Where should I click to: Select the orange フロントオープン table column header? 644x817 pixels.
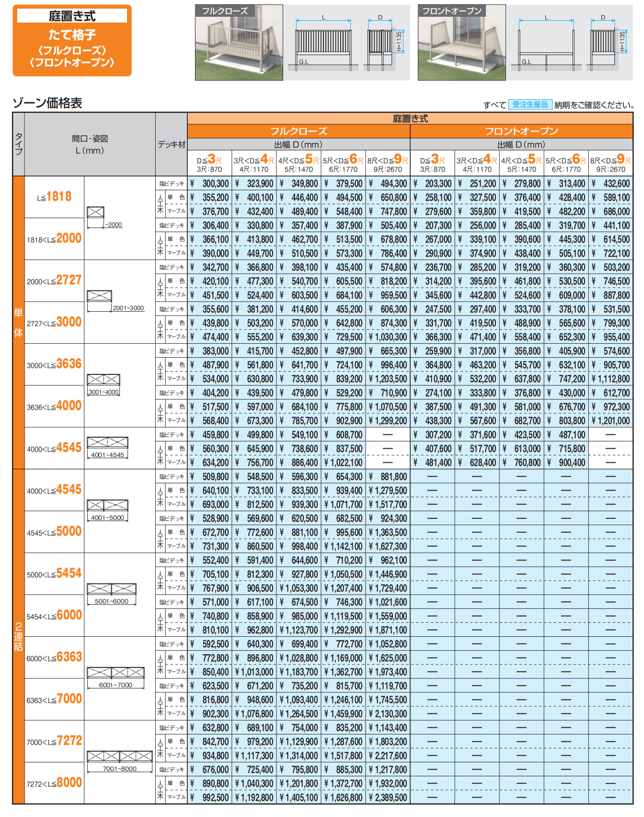click(521, 131)
